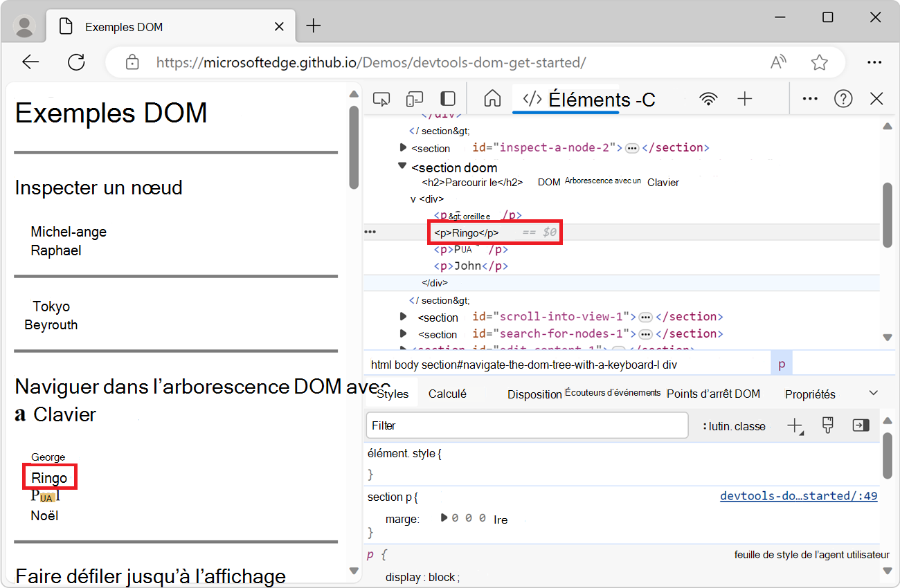The height and width of the screenshot is (588, 900).
Task: Open the Network tool wifi icon
Action: click(x=708, y=99)
